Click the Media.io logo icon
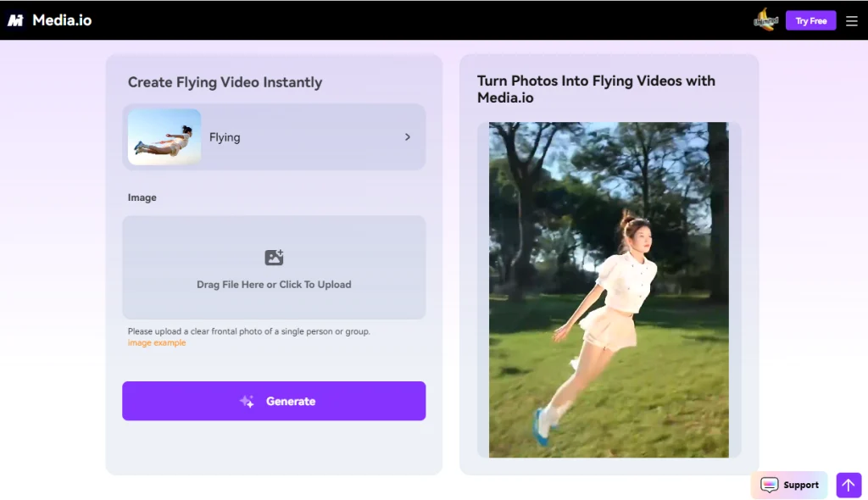 [16, 19]
